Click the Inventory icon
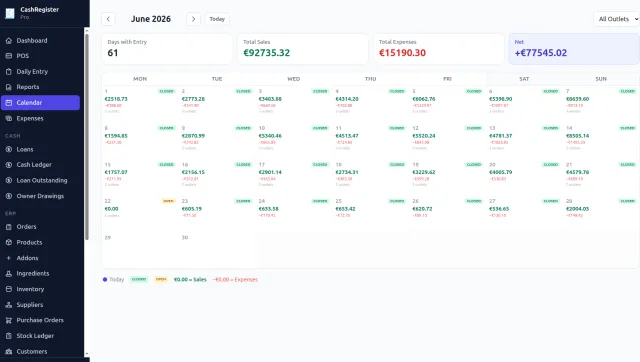This screenshot has height=362, width=640. tap(9, 289)
